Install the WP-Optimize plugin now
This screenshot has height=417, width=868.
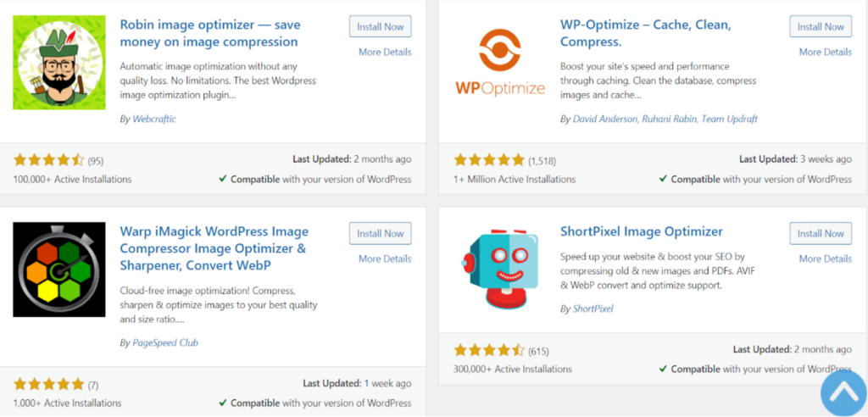[821, 26]
